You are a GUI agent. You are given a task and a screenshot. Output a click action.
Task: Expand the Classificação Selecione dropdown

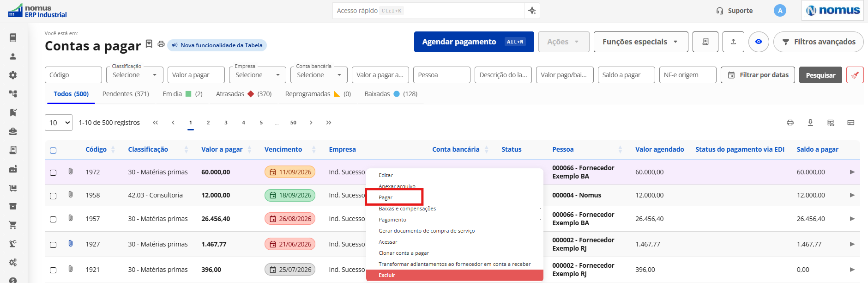pyautogui.click(x=134, y=75)
